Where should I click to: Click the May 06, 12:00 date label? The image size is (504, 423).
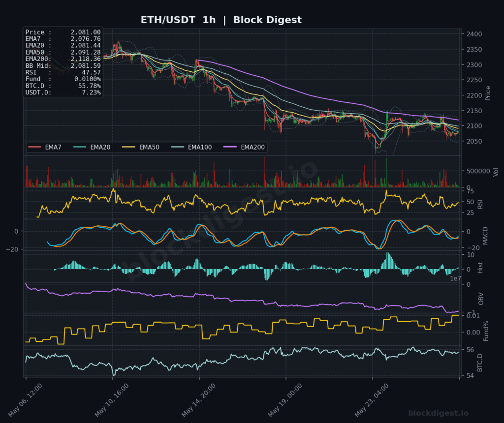click(25, 400)
